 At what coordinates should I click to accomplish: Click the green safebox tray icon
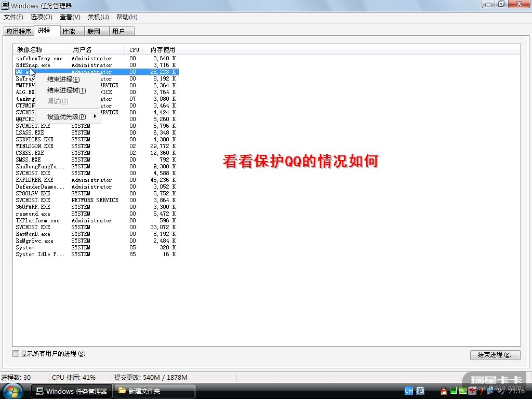click(463, 391)
